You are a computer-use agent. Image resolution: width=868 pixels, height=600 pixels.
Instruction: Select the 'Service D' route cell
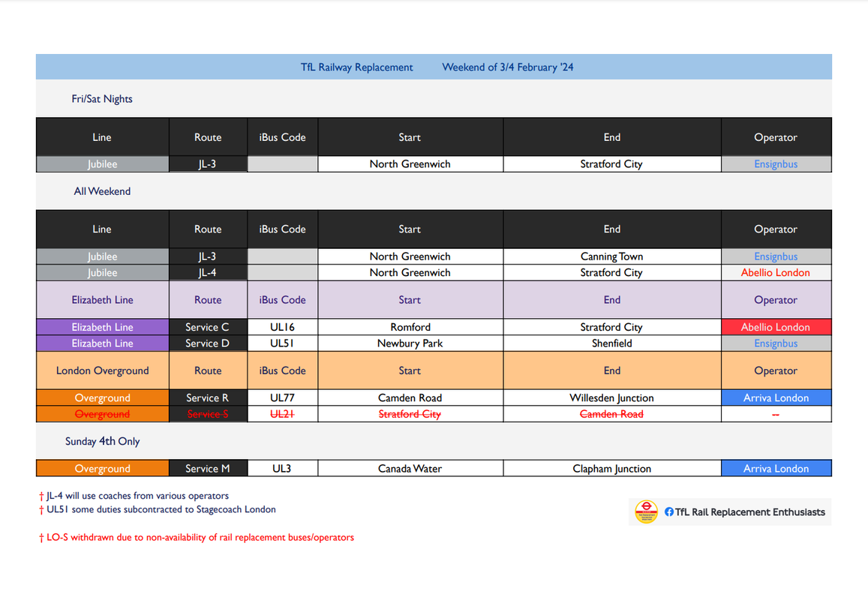pos(208,343)
